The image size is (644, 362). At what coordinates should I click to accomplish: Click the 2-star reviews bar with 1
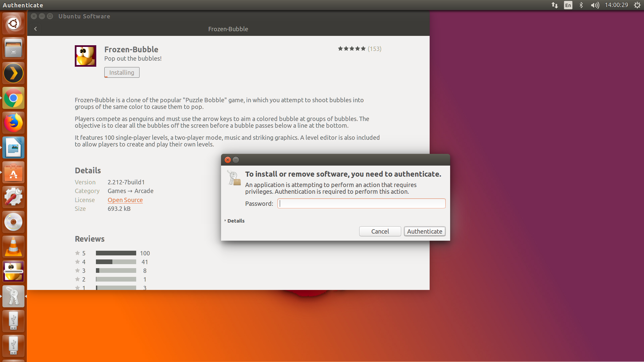click(116, 279)
